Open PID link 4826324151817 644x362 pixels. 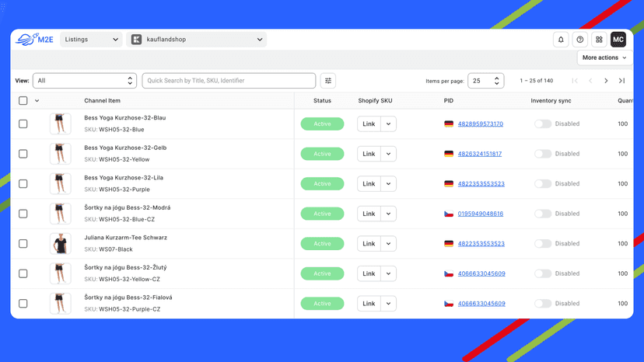coord(480,154)
